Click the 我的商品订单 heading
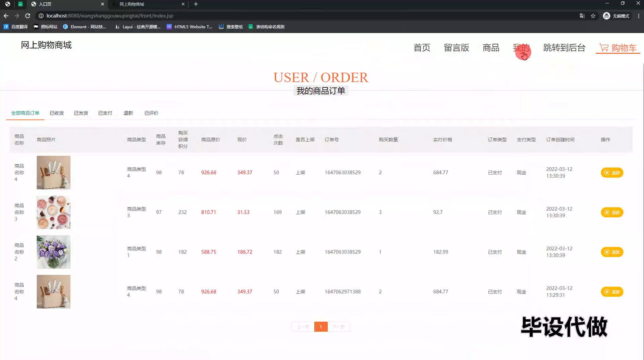644x360 pixels. pos(321,91)
